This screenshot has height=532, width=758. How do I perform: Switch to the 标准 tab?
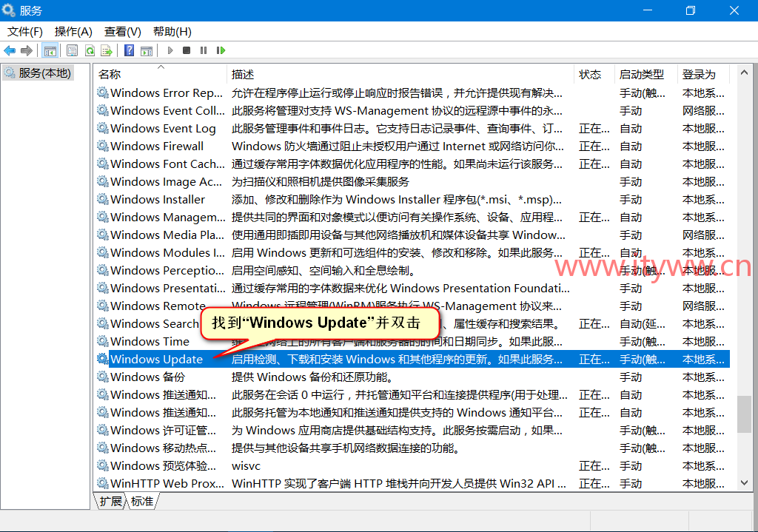coord(142,501)
